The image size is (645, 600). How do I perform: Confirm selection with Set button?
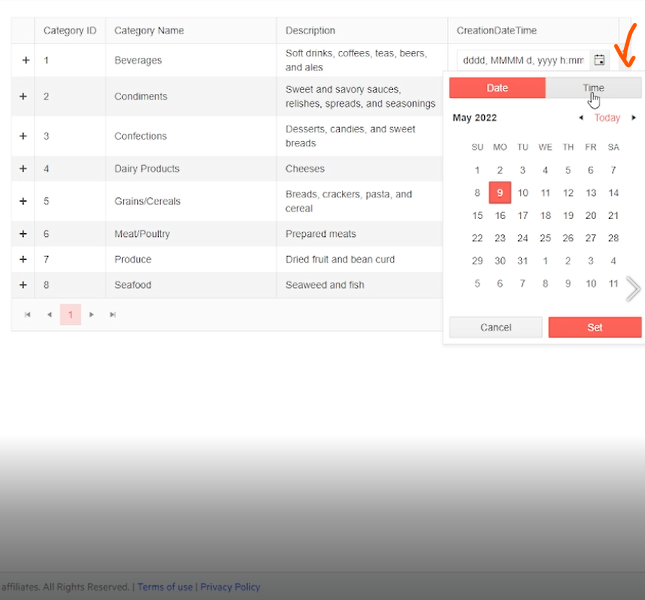595,327
